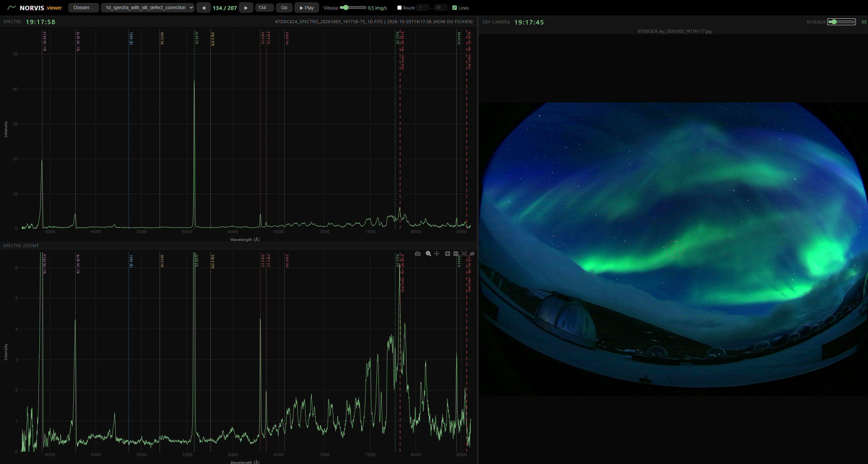Image resolution: width=868 pixels, height=464 pixels.
Task: Click the sky image filename label
Action: coord(674,31)
